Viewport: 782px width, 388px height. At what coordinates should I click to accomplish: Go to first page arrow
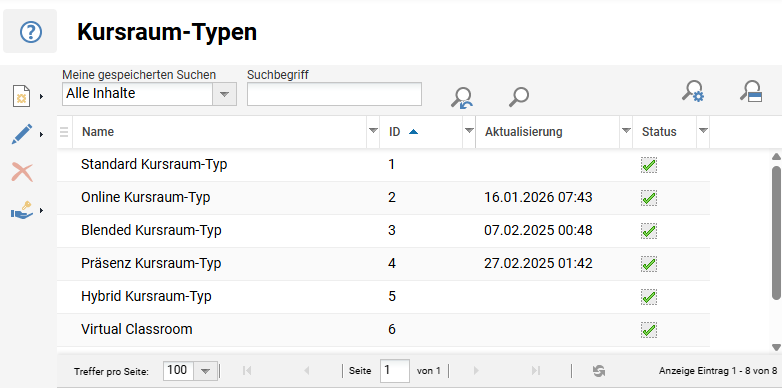247,371
